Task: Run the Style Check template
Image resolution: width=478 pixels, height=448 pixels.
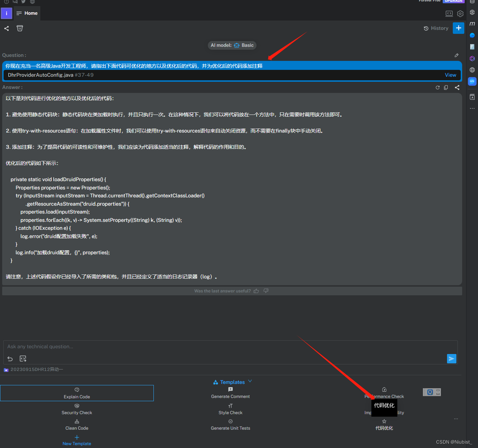Action: (231, 409)
